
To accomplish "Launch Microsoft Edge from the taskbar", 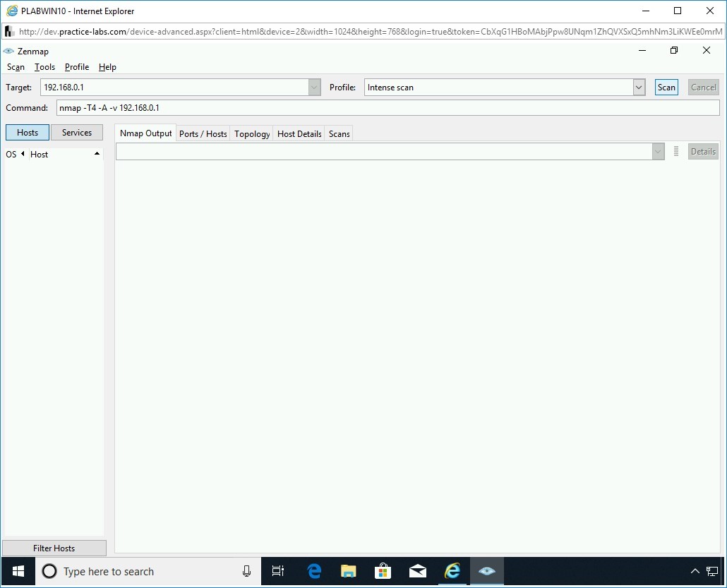I will pyautogui.click(x=313, y=571).
